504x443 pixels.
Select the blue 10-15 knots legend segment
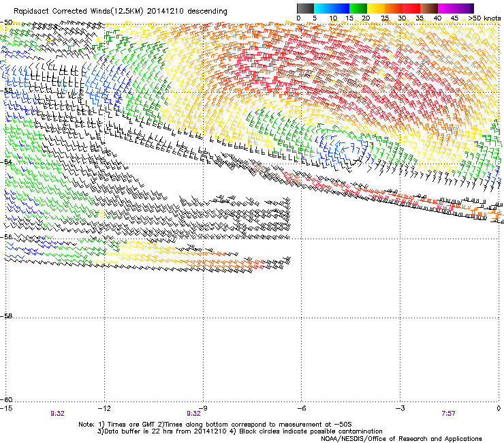341,8
